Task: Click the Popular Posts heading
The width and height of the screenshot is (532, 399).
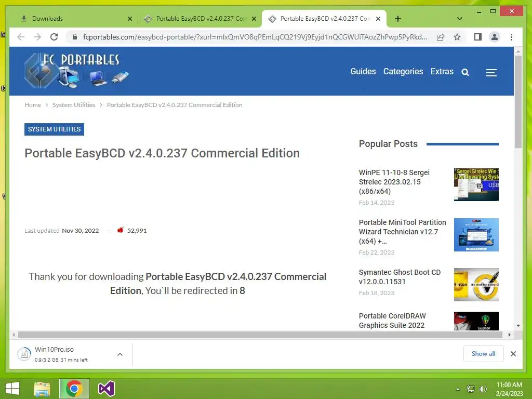Action: [388, 144]
